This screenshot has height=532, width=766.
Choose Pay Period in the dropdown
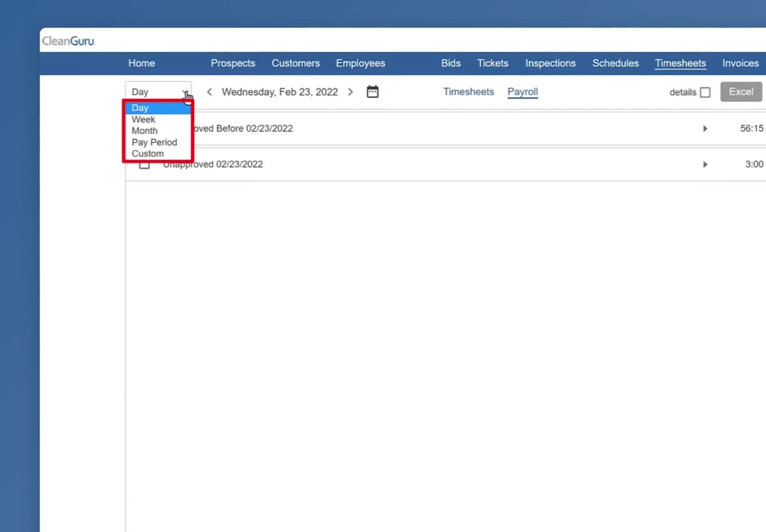click(x=158, y=142)
